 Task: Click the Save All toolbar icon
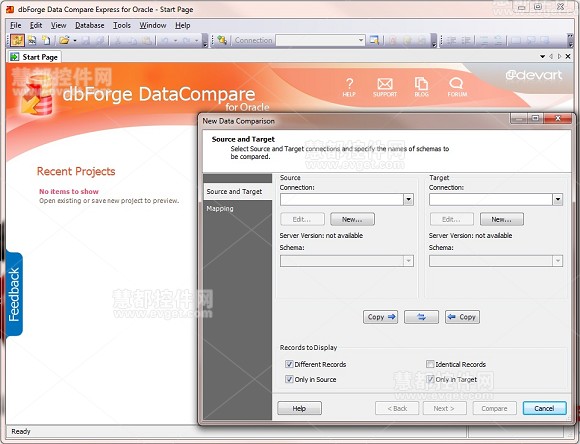100,40
